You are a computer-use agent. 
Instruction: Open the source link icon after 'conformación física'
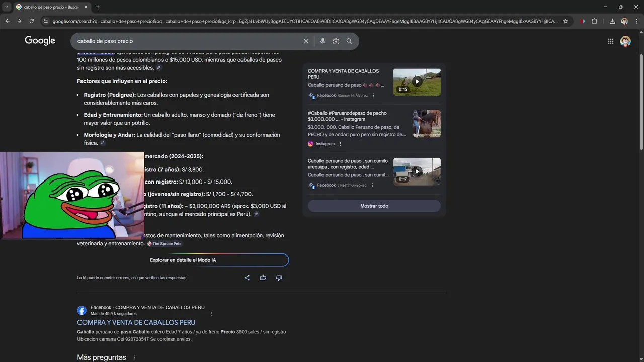click(103, 143)
